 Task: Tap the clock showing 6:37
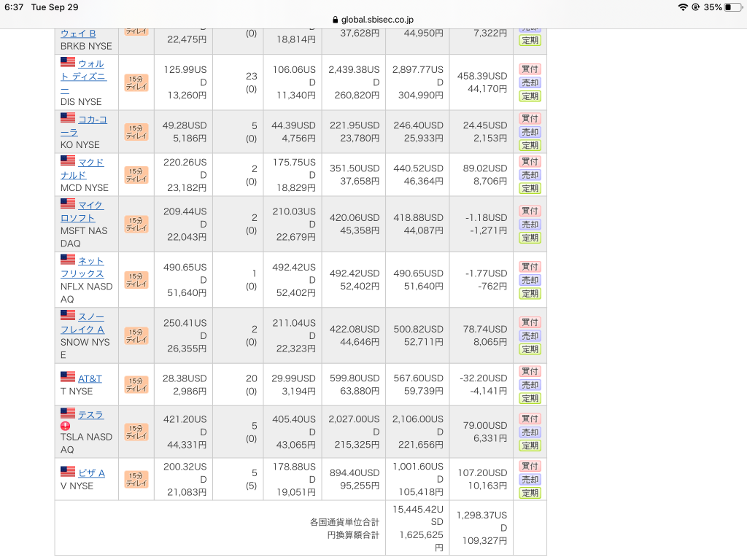(x=14, y=7)
